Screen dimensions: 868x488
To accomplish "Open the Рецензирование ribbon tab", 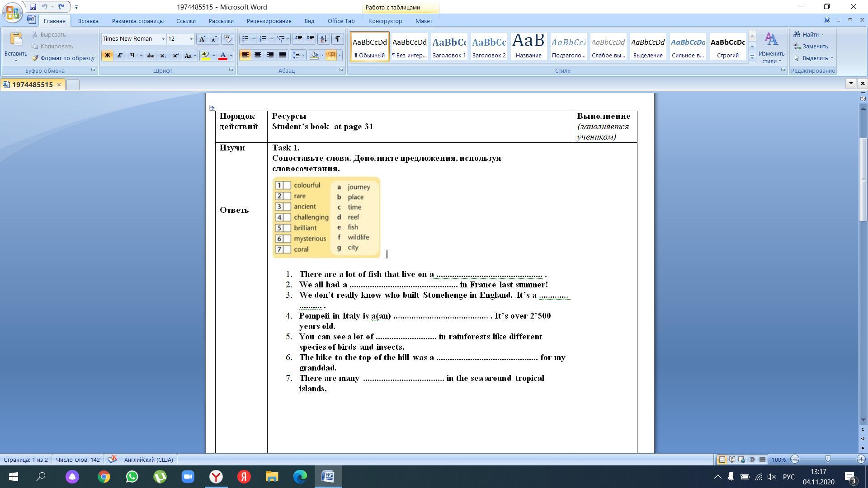I will pos(269,21).
